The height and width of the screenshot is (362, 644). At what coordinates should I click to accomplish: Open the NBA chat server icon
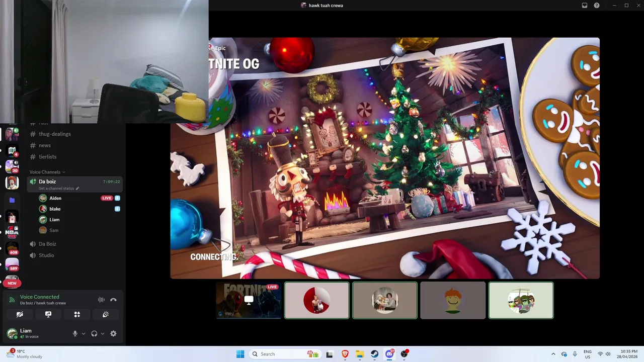[x=12, y=232]
